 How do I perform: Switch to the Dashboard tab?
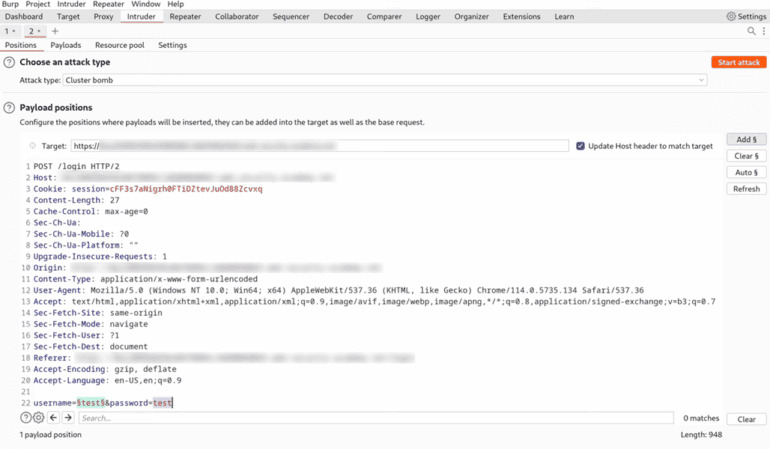(24, 16)
